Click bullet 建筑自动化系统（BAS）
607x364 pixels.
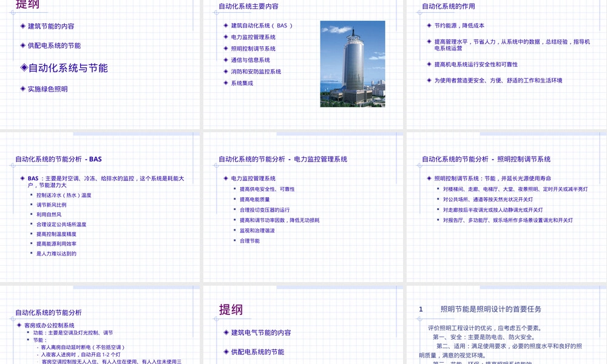[x=262, y=25]
